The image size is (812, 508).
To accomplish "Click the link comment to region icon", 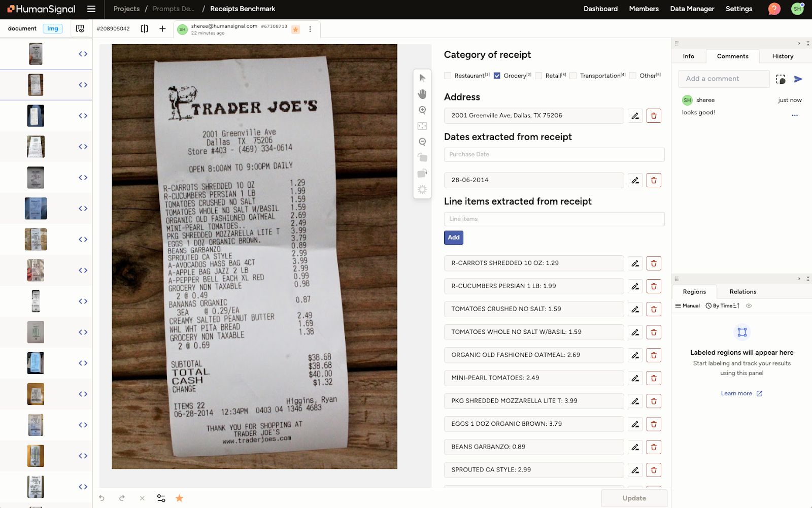I will click(781, 79).
